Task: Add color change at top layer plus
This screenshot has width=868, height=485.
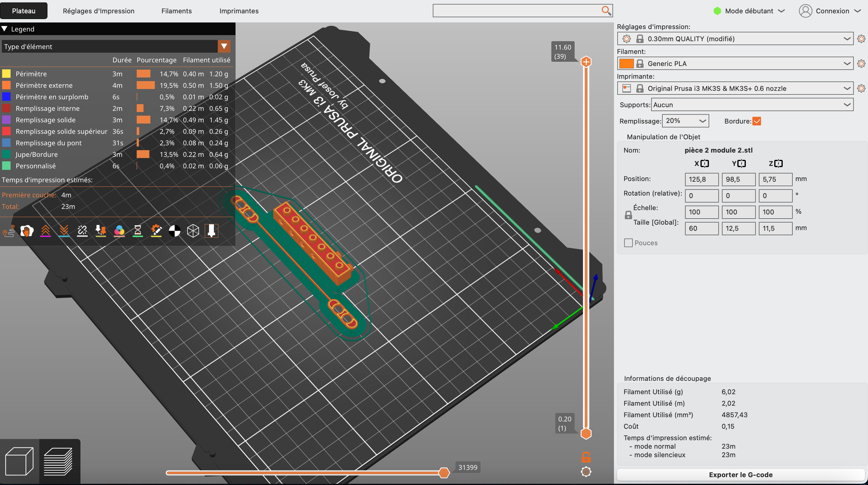Action: pyautogui.click(x=586, y=62)
